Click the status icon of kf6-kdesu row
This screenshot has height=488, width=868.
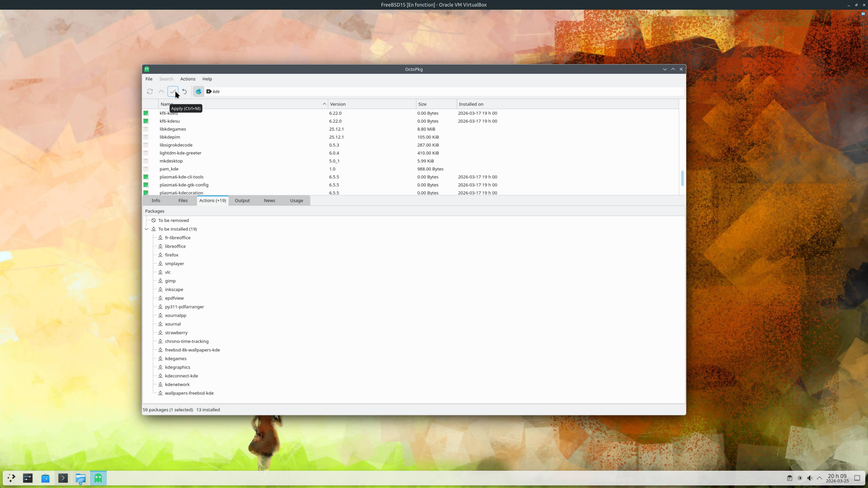146,121
